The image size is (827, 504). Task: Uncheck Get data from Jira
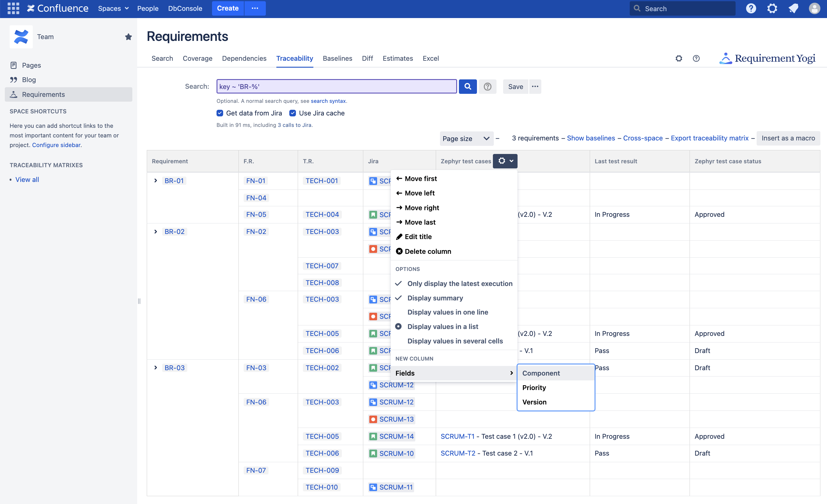[220, 113]
